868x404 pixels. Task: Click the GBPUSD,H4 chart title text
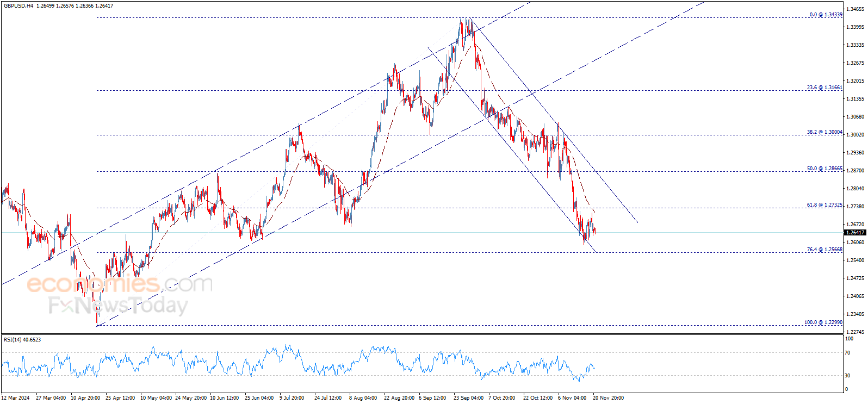tap(18, 5)
